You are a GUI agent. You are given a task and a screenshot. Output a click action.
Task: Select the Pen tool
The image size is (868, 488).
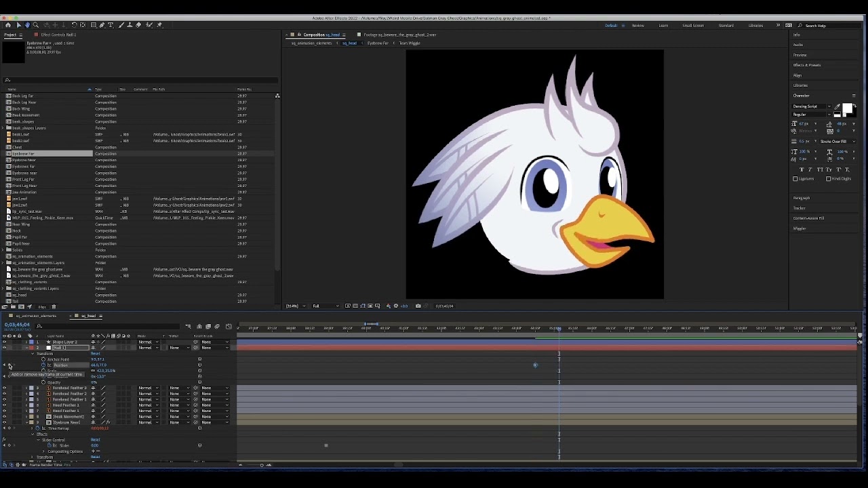pyautogui.click(x=102, y=25)
